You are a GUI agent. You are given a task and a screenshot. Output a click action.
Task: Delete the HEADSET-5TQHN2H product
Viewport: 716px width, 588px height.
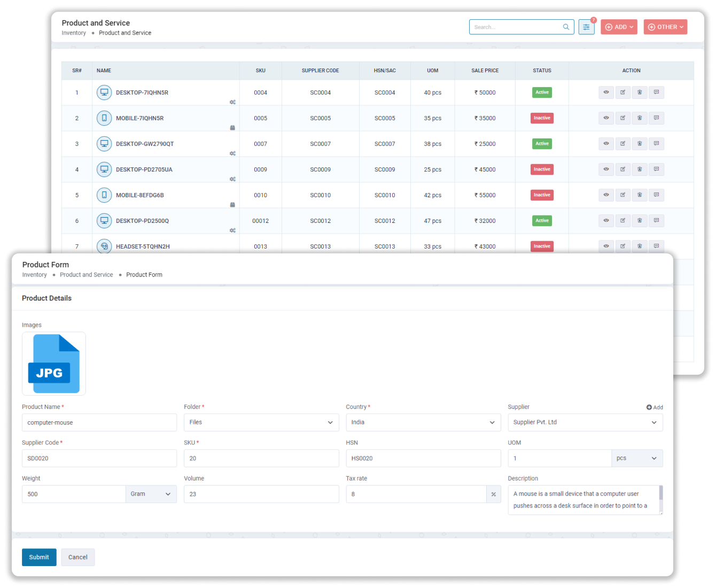639,246
